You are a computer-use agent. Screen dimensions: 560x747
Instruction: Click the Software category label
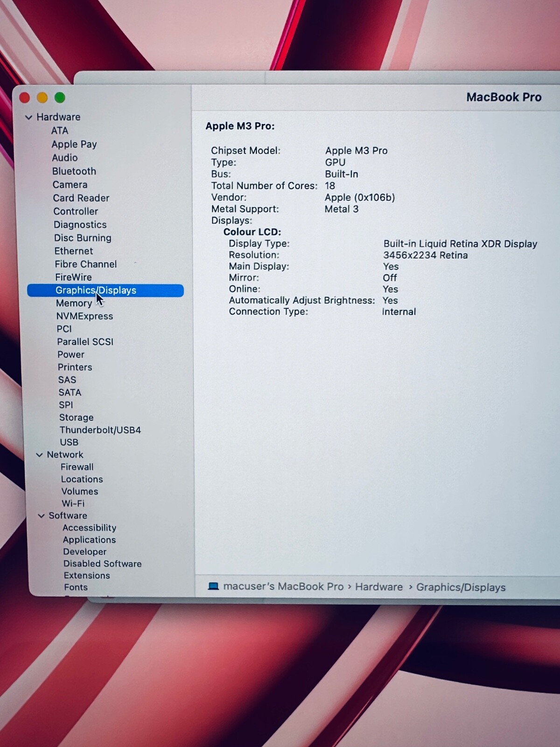click(x=68, y=516)
